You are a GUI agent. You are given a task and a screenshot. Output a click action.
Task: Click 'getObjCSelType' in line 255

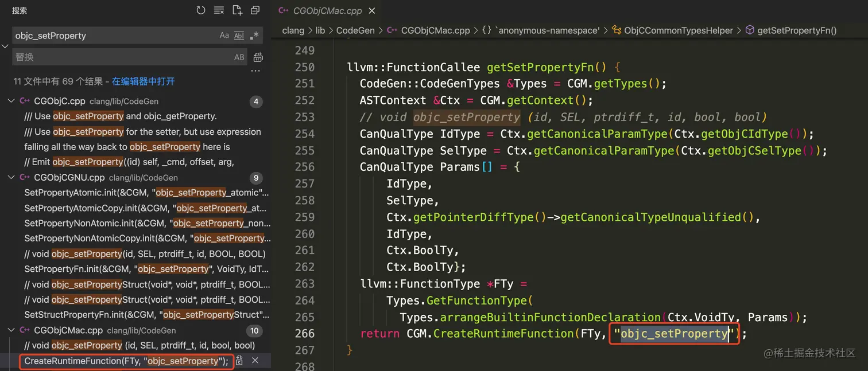tap(754, 151)
